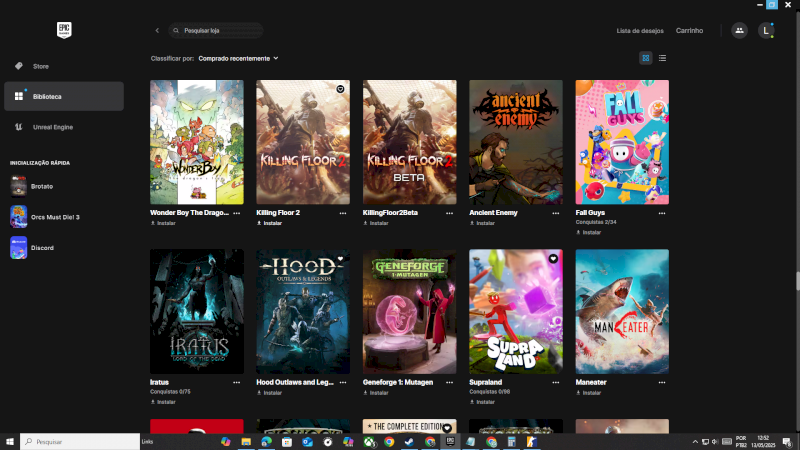Select Biblioteca in the sidebar

[x=46, y=97]
